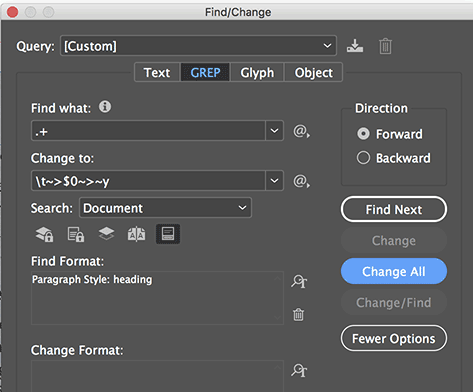473x392 pixels.
Task: Toggle Include Master Pages icon
Action: (x=137, y=234)
